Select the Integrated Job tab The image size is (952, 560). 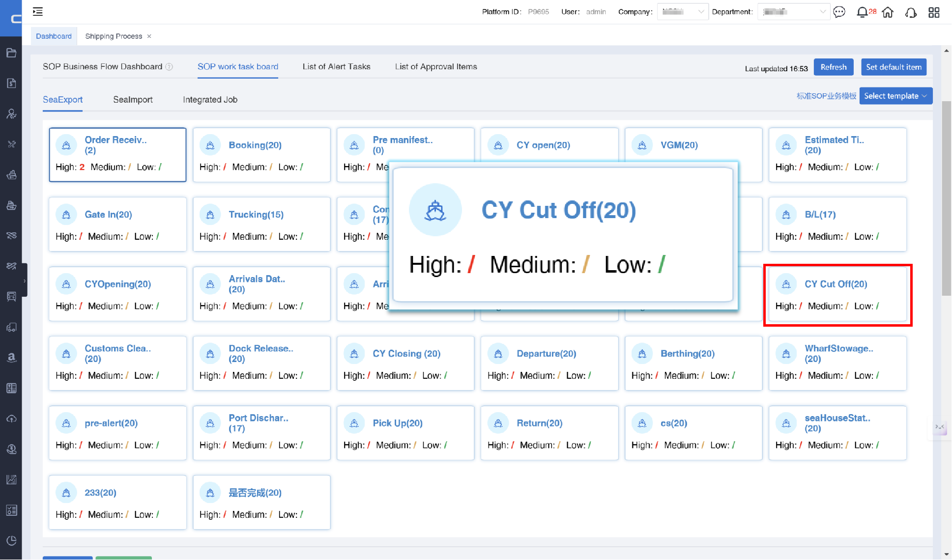(210, 100)
